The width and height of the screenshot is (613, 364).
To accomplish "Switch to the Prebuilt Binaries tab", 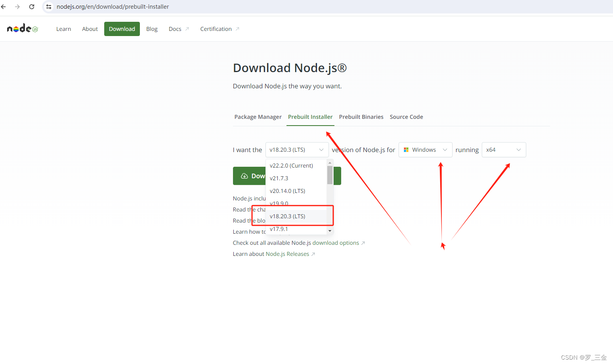I will [361, 117].
